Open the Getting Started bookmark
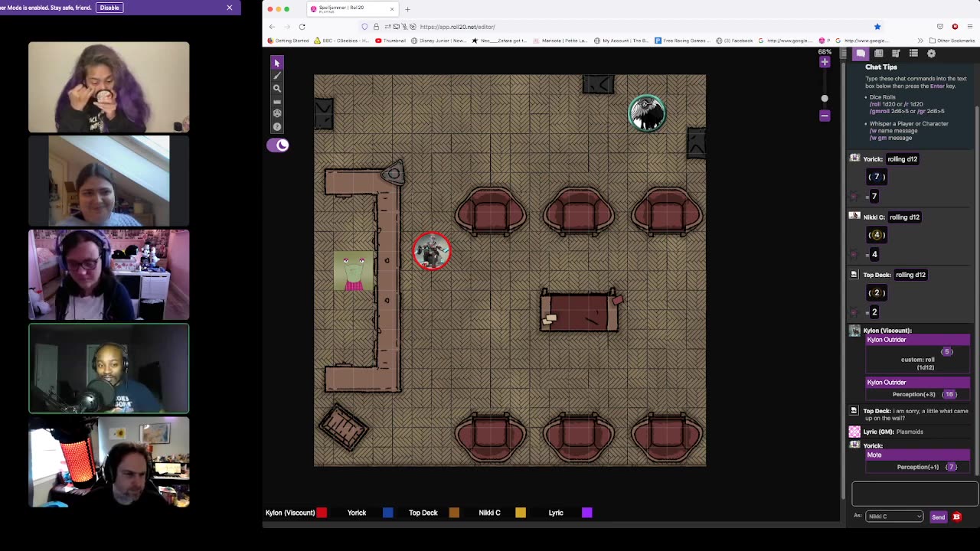Screen dimensions: 980x551 [288, 41]
